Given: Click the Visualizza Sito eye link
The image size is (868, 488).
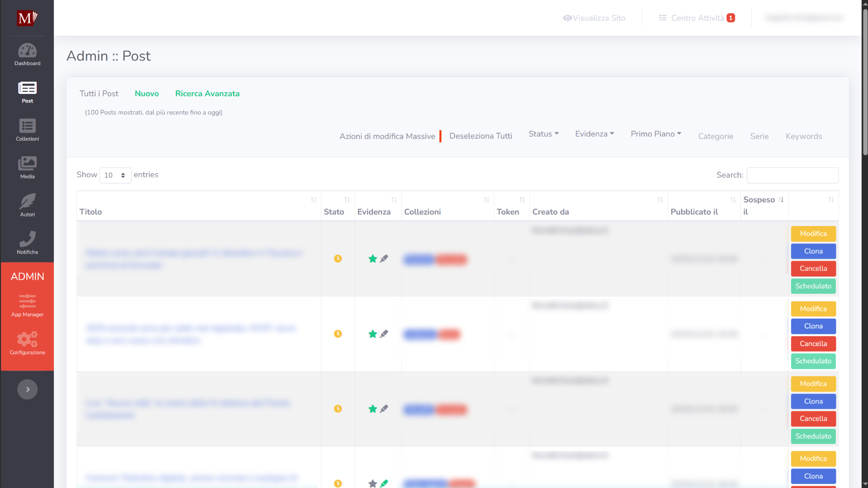Looking at the screenshot, I should (594, 18).
